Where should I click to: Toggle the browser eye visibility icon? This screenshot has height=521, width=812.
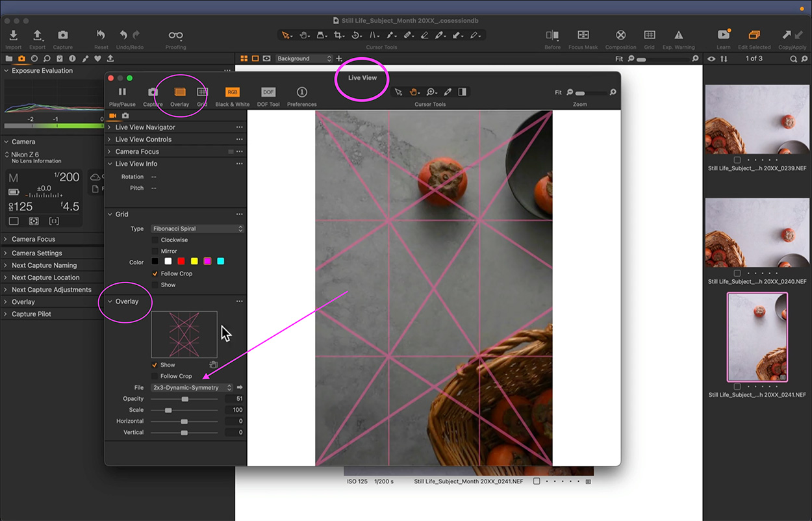pyautogui.click(x=711, y=58)
